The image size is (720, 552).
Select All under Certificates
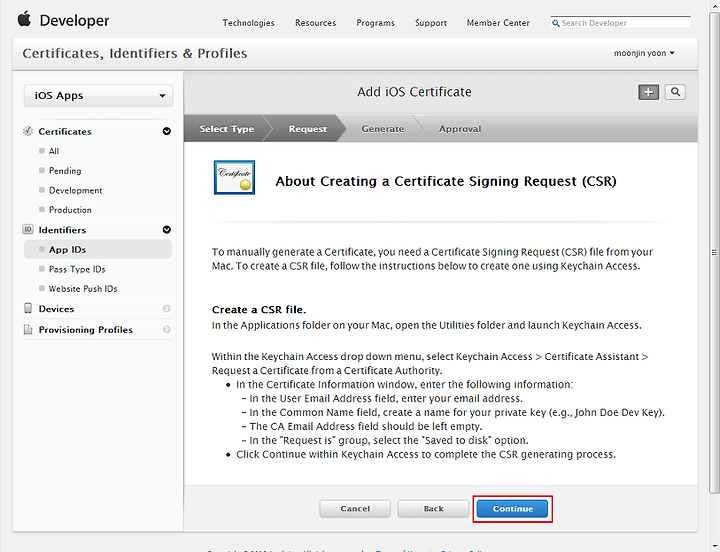tap(54, 151)
